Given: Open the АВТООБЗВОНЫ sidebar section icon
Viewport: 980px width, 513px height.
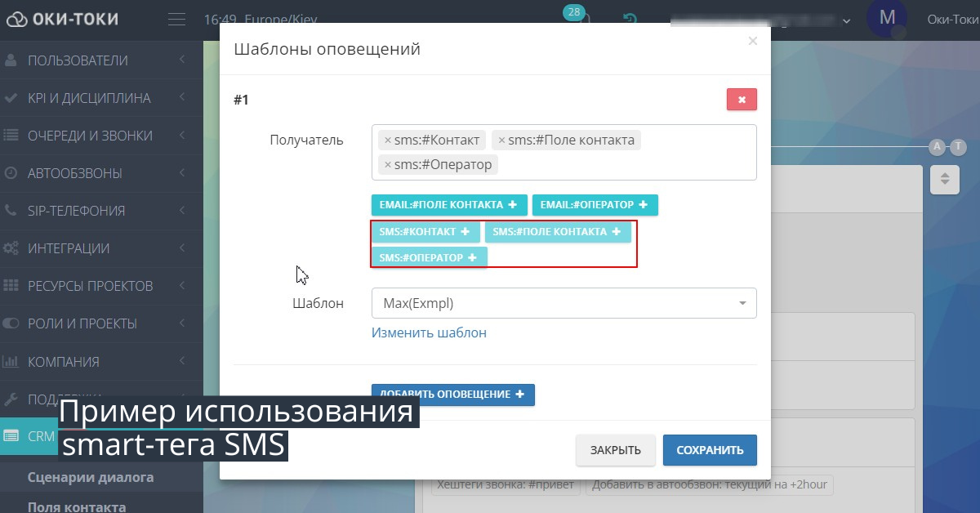Looking at the screenshot, I should tap(11, 172).
